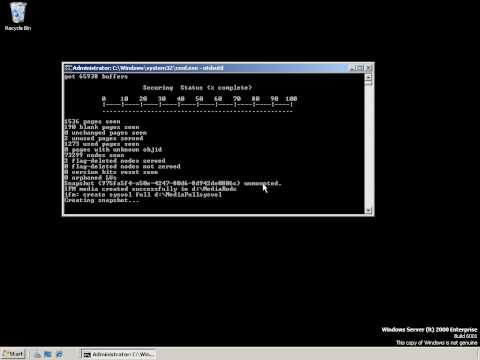Click the console scrollbar up arrow

point(368,77)
